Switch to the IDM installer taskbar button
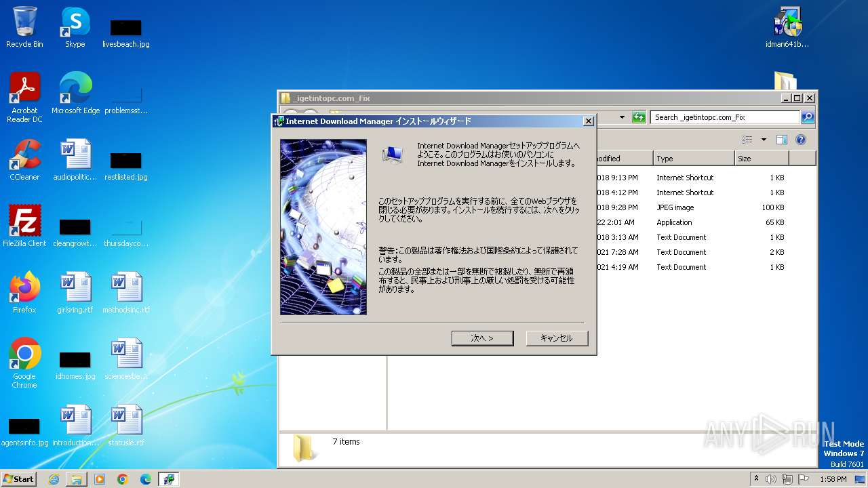The height and width of the screenshot is (488, 868). click(x=169, y=479)
